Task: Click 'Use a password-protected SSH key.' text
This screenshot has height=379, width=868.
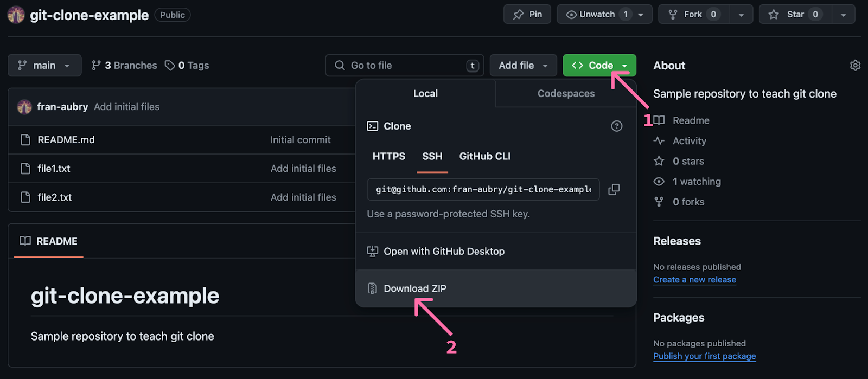Action: [449, 214]
